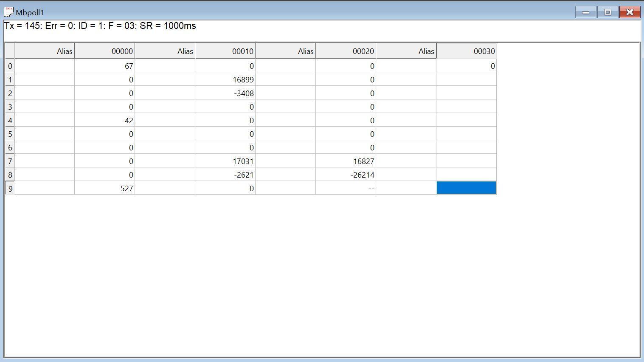Click the cell containing value -2621
This screenshot has width=644, height=362.
pos(225,175)
